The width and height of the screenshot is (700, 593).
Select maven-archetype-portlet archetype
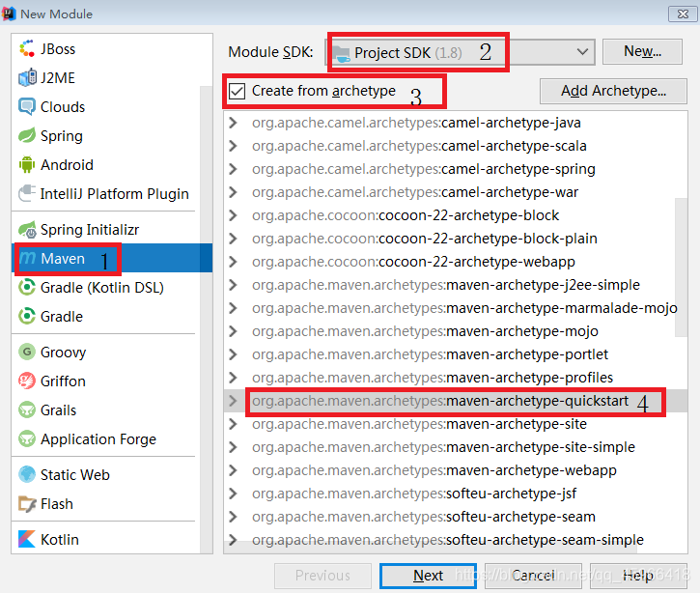pos(430,354)
